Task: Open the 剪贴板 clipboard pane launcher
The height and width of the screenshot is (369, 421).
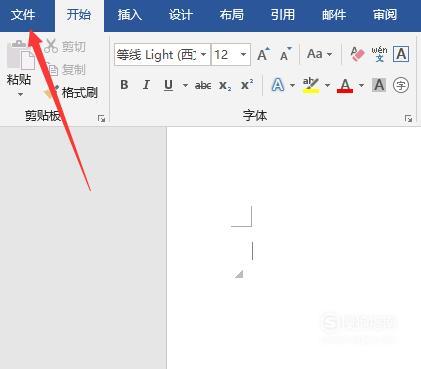Action: (x=101, y=118)
